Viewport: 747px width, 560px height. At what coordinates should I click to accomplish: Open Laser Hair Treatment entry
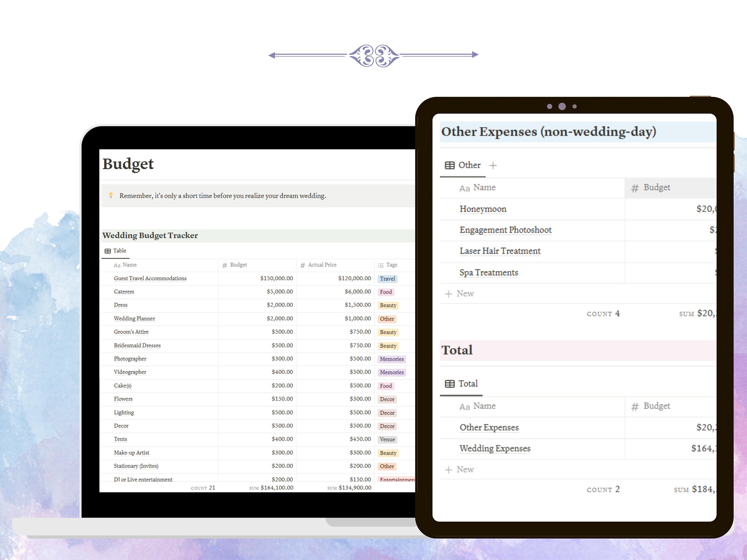(x=500, y=251)
